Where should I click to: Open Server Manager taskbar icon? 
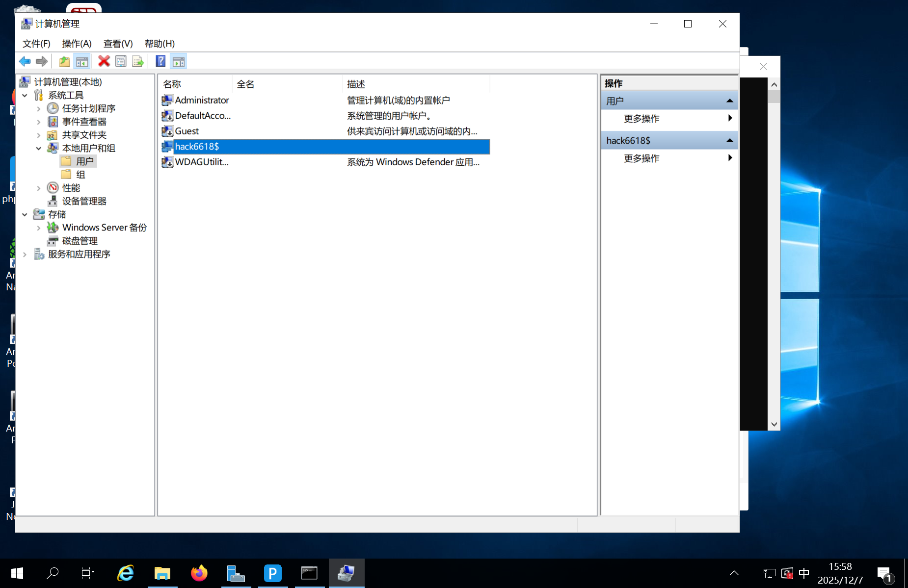click(236, 573)
